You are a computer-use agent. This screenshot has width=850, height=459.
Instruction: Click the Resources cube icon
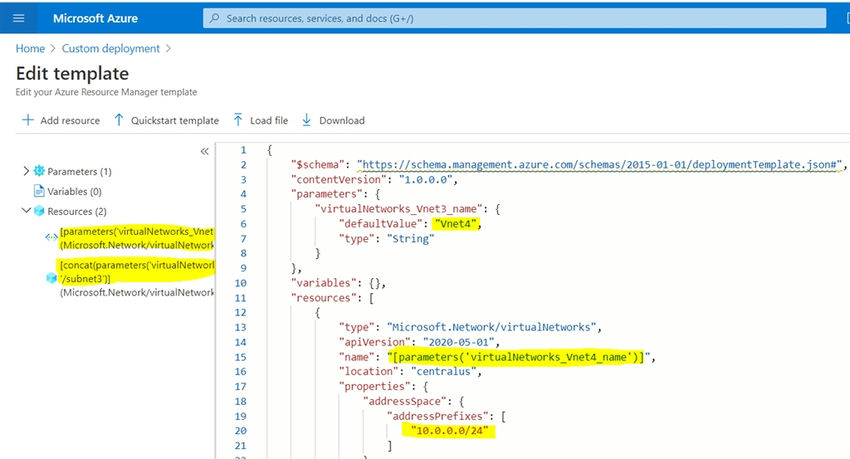(x=39, y=211)
